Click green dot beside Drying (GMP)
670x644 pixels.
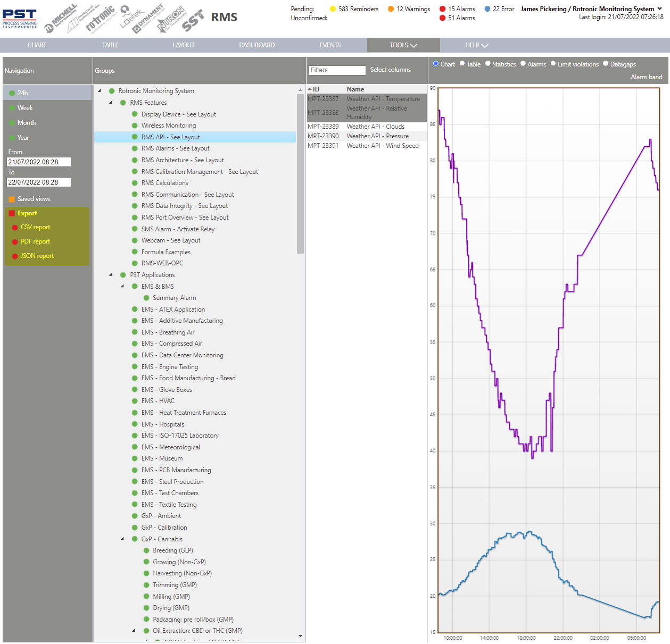146,608
